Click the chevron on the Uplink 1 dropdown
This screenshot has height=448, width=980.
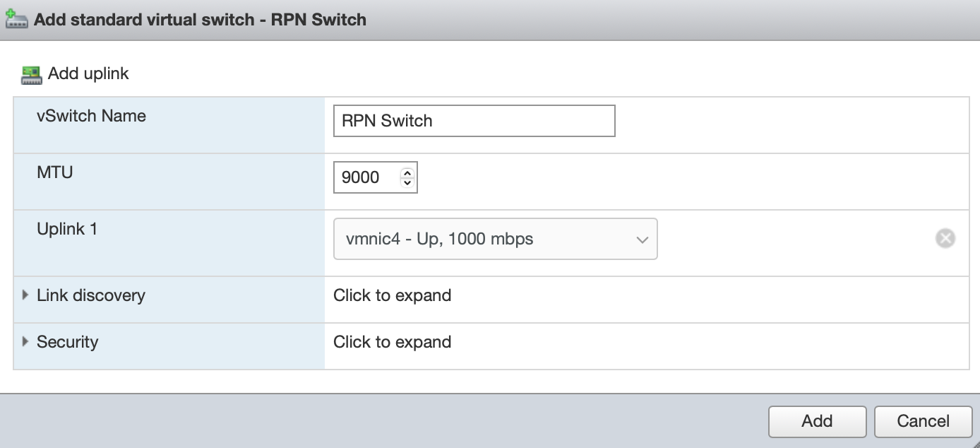tap(642, 240)
